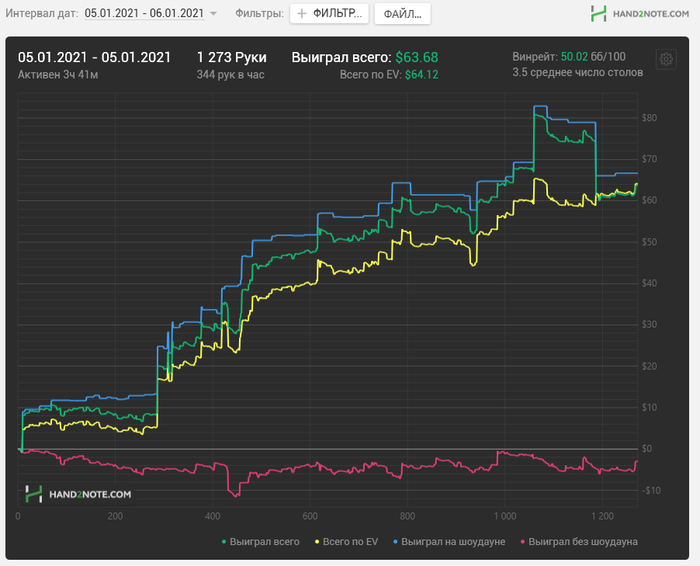Click the yellow legend dot for Всего по EV

(x=317, y=542)
